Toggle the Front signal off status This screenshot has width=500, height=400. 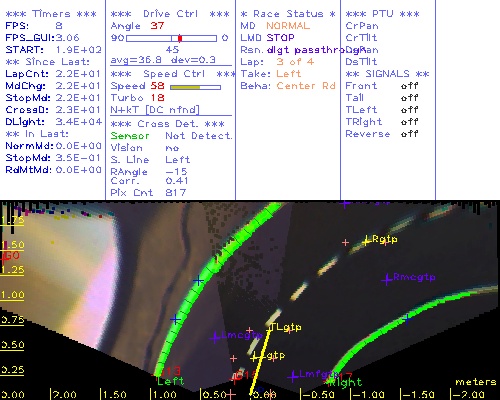tap(409, 86)
